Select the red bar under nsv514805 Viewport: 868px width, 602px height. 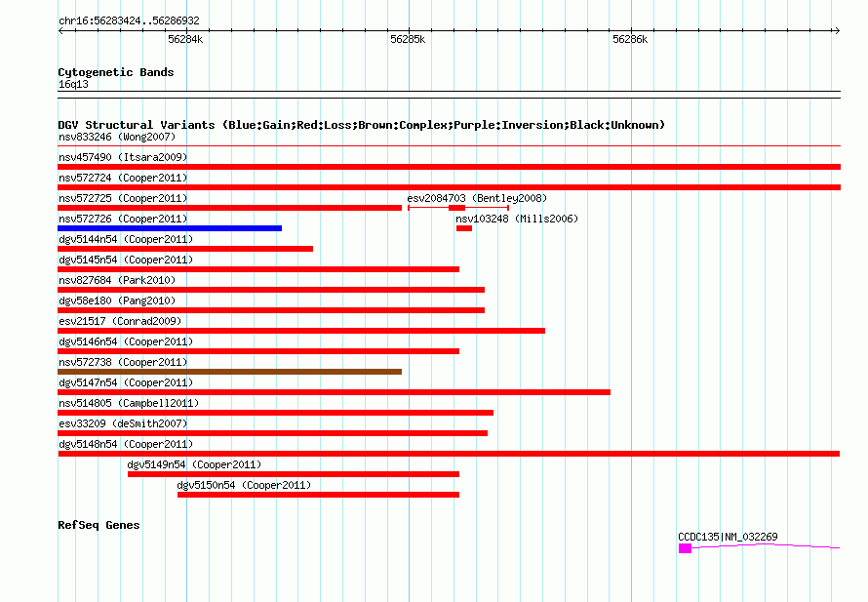pos(276,413)
